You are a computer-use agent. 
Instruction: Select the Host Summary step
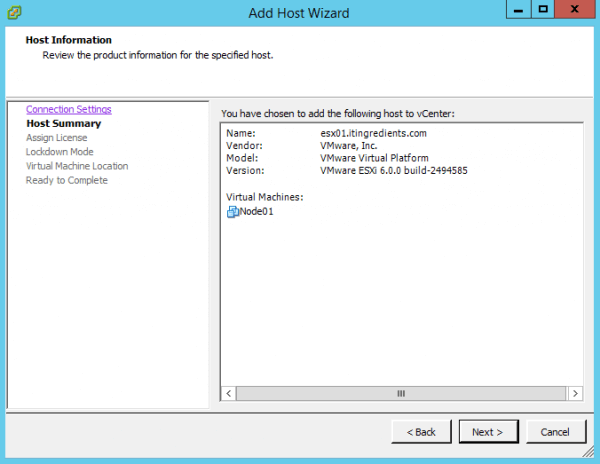pyautogui.click(x=64, y=124)
